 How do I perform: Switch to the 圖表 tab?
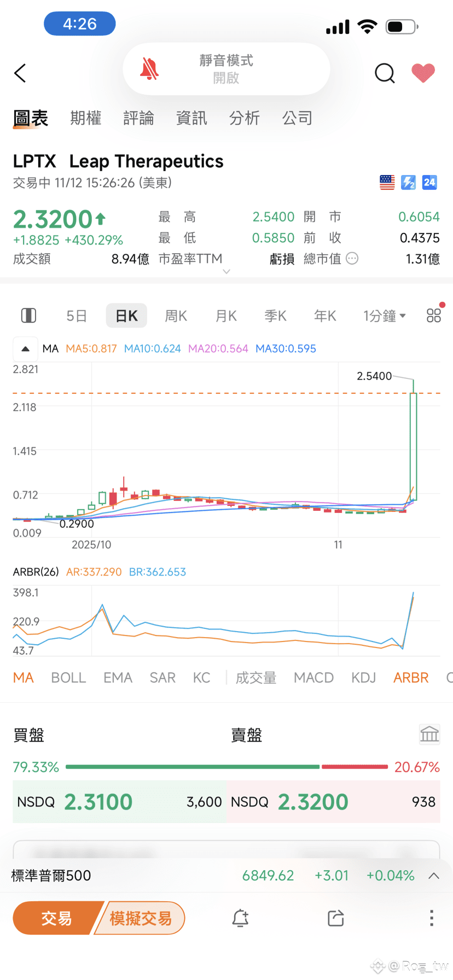point(31,118)
